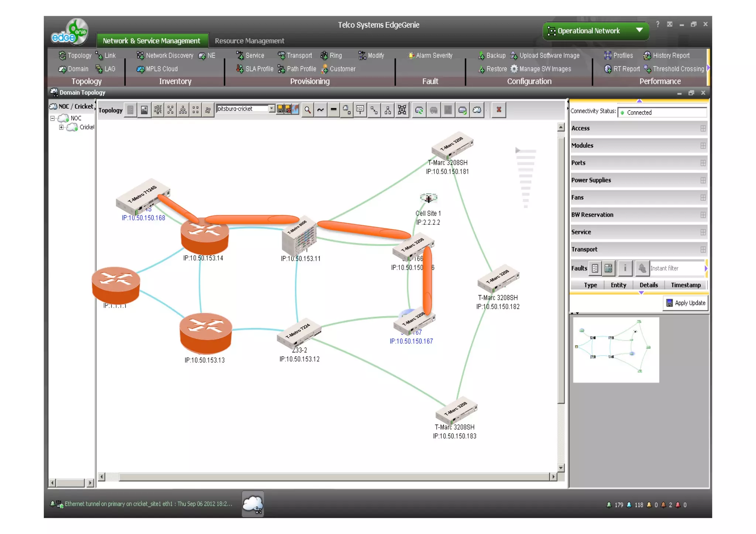Expand the Cricket tree node
This screenshot has width=756, height=534.
tap(61, 127)
